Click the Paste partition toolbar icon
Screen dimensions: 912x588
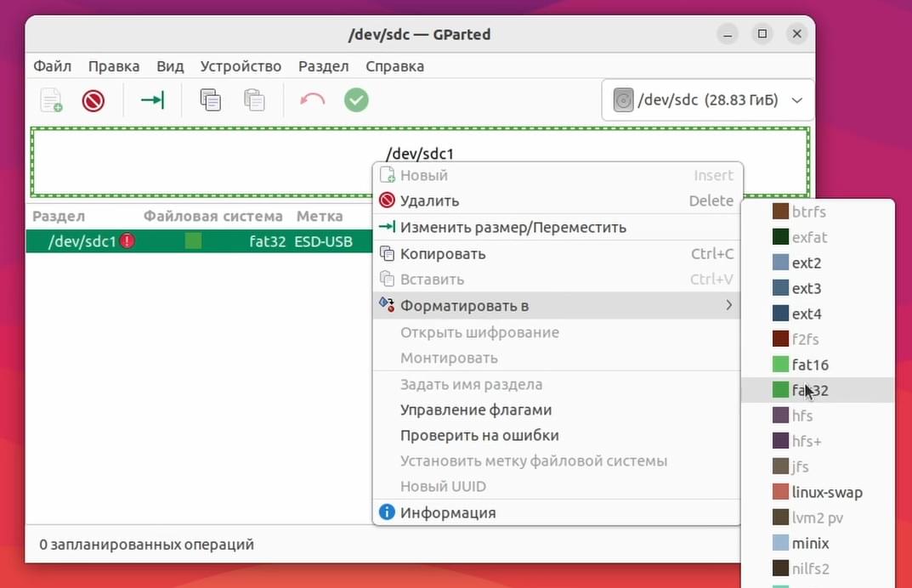[x=254, y=100]
